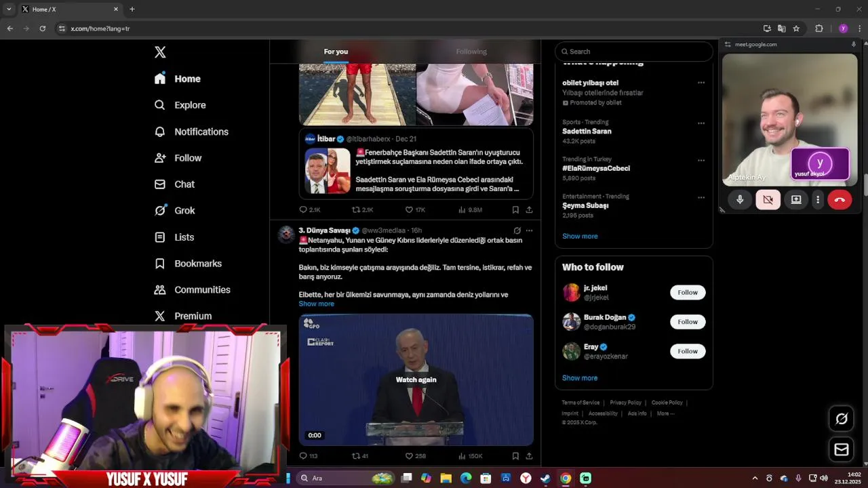Viewport: 868px width, 488px height.
Task: Expand the More footer menu
Action: tap(665, 413)
